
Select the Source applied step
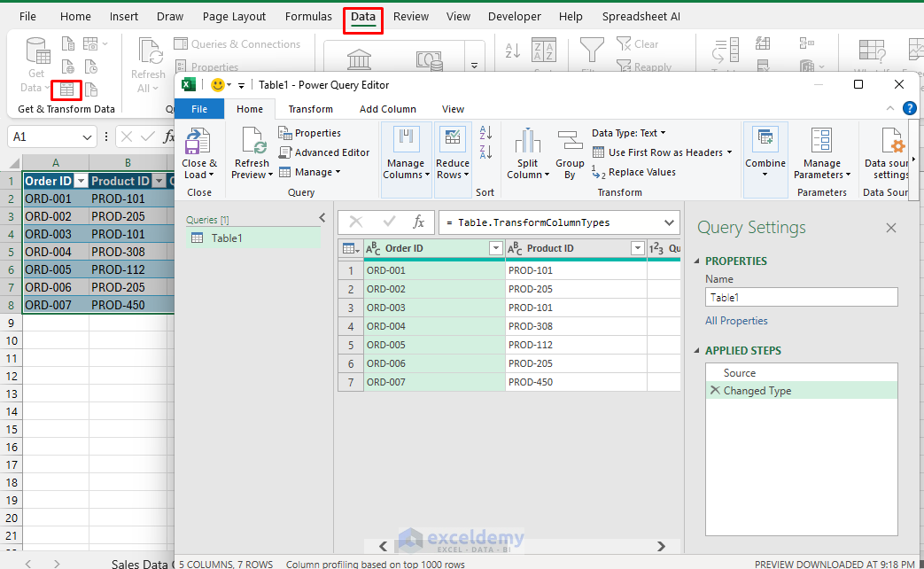(x=802, y=372)
